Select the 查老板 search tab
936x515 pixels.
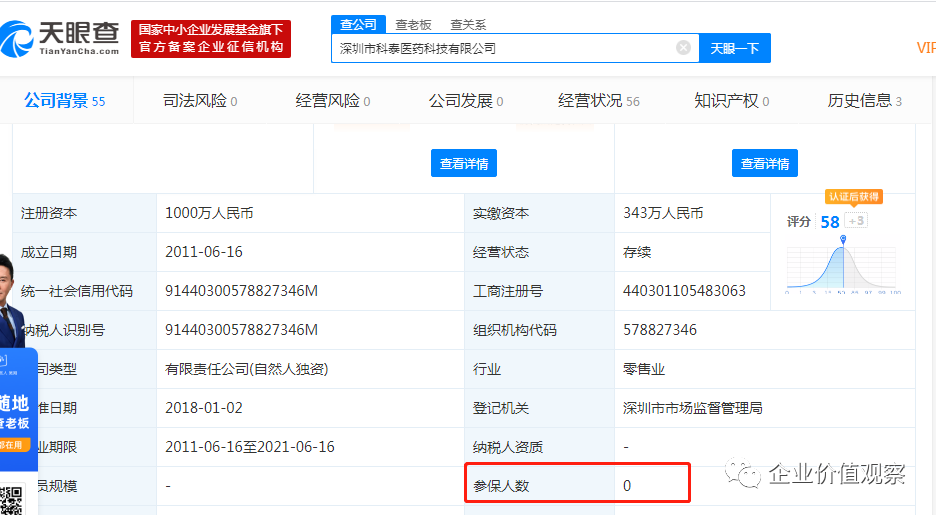click(x=413, y=24)
